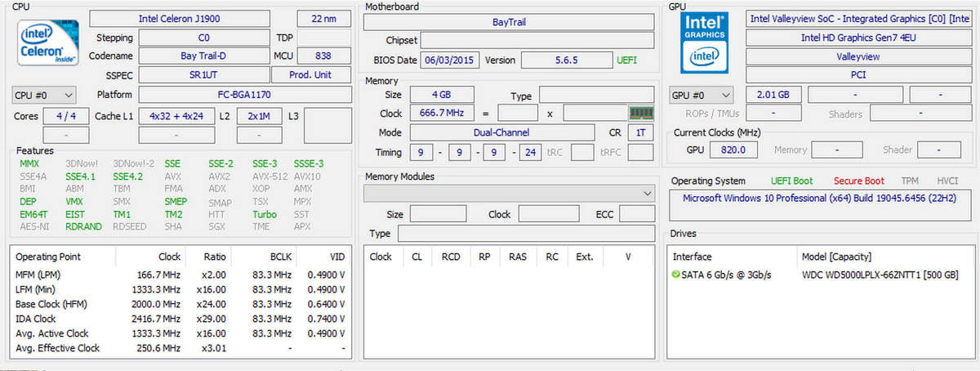Viewport: 980px width, 371px height.
Task: Select the IDA Clock row
Action: 36,319
